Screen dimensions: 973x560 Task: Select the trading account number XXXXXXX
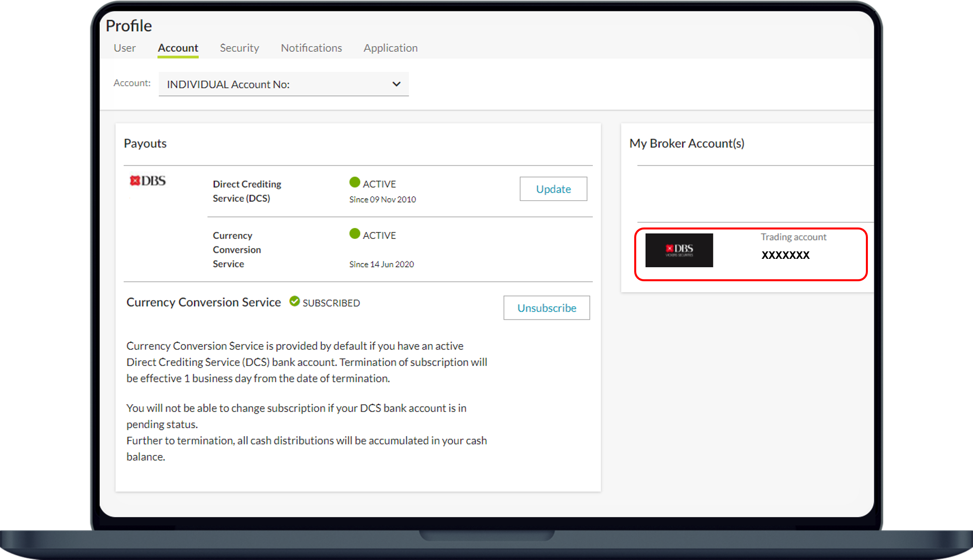[785, 255]
